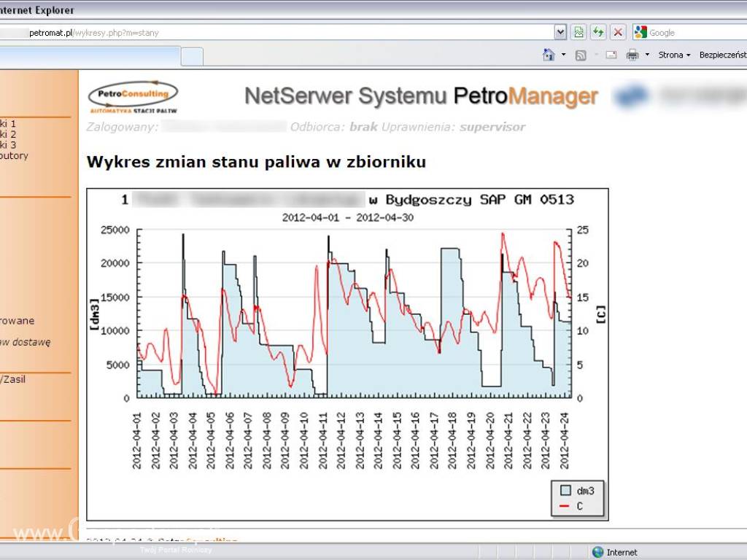Stop loading with the red X icon
This screenshot has width=747, height=560.
(618, 32)
